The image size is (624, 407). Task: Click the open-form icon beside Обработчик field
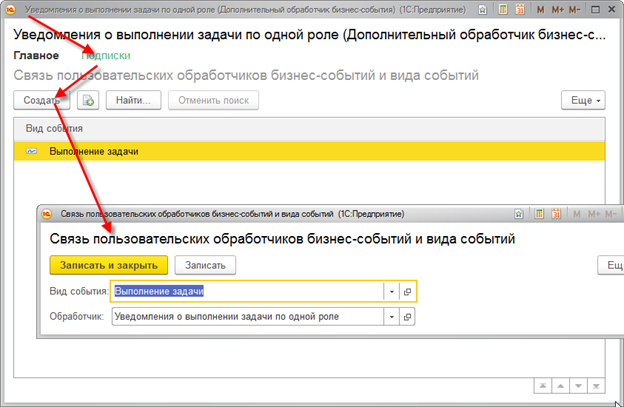407,317
